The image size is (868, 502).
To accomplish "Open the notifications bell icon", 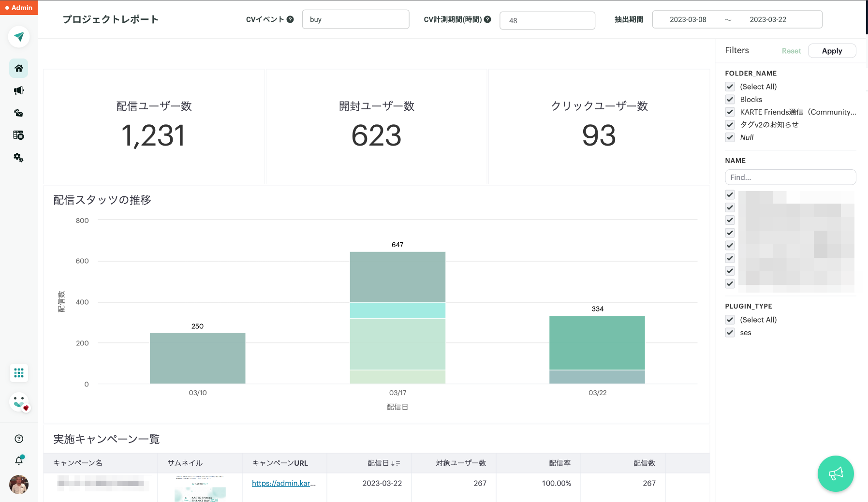I will pos(19,460).
